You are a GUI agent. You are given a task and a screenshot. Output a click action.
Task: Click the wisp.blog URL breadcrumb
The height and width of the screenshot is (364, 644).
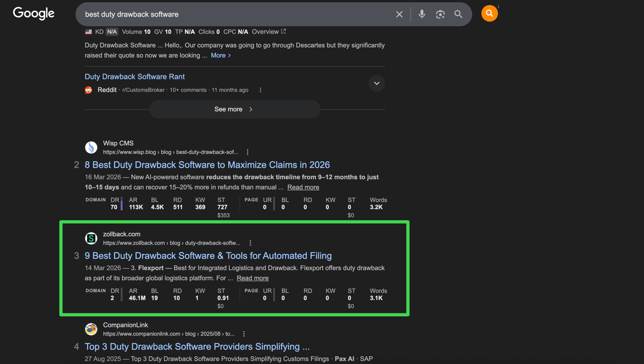click(x=171, y=152)
